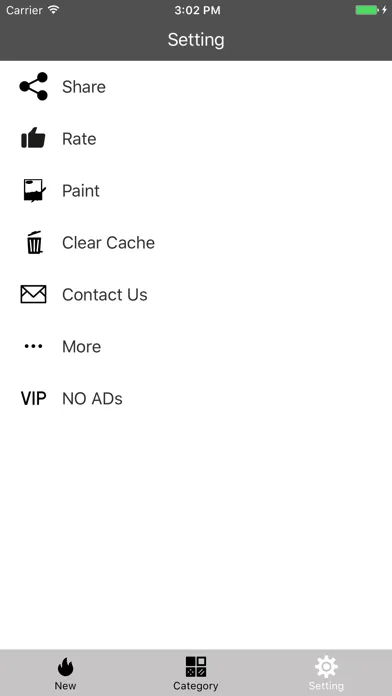The width and height of the screenshot is (392, 696).
Task: Tap the Share network icon
Action: [33, 86]
